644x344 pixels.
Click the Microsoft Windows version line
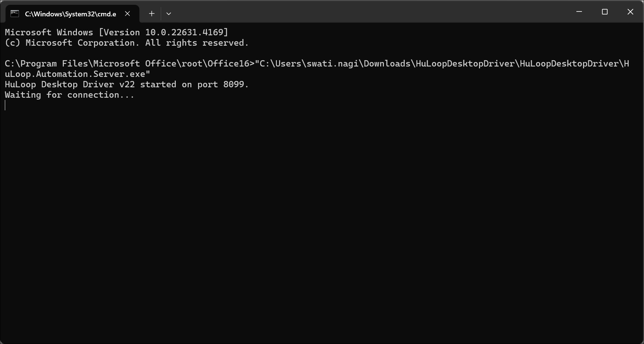pos(116,32)
